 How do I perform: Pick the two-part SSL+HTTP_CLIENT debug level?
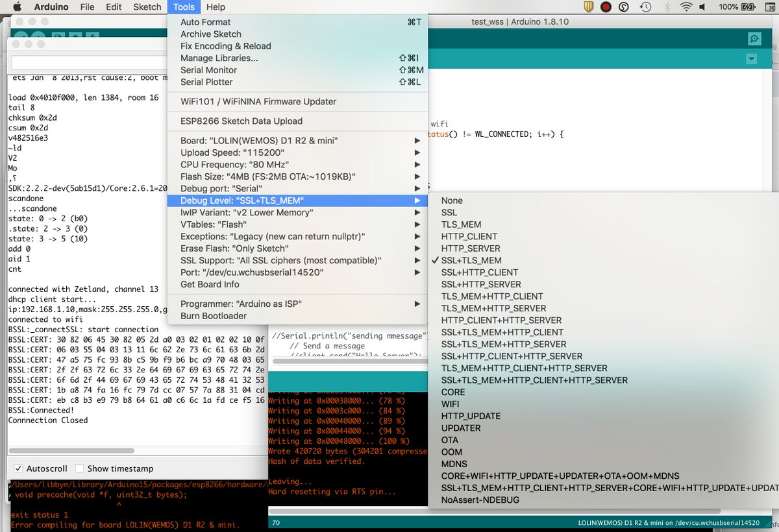604,272
